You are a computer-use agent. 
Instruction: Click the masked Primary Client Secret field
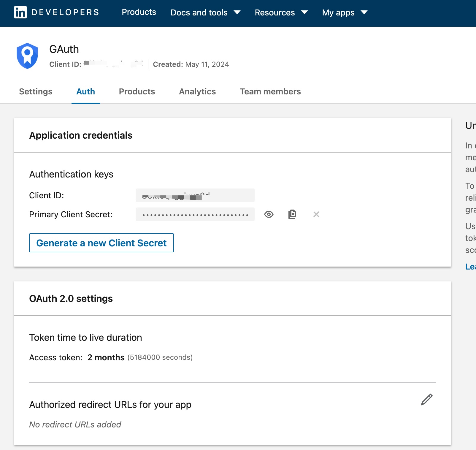coord(195,214)
